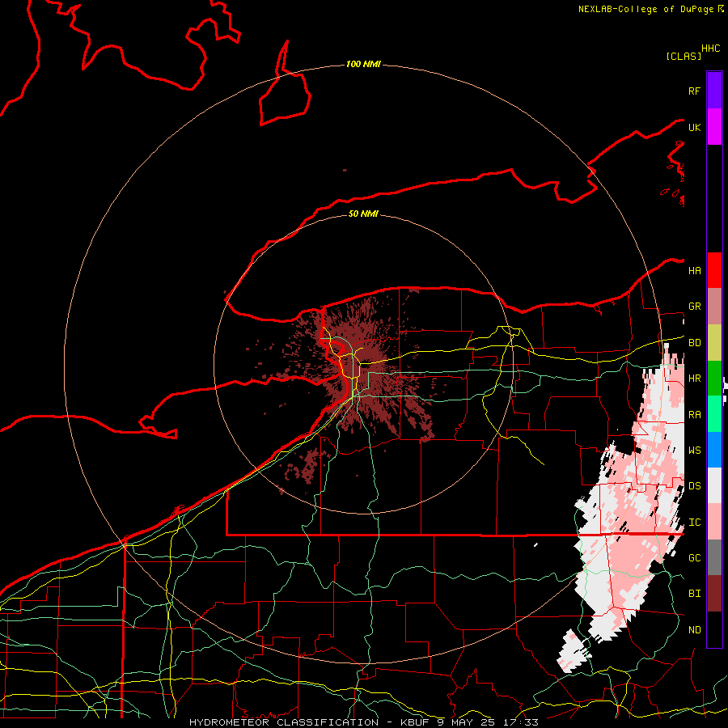
Task: Click the ND black legend swatch
Action: [x=714, y=629]
